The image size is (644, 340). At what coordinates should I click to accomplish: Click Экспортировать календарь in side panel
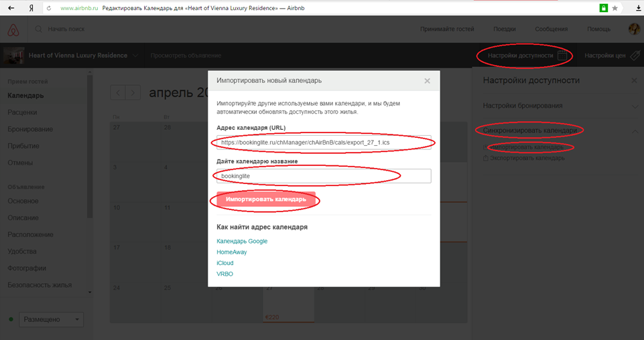527,158
